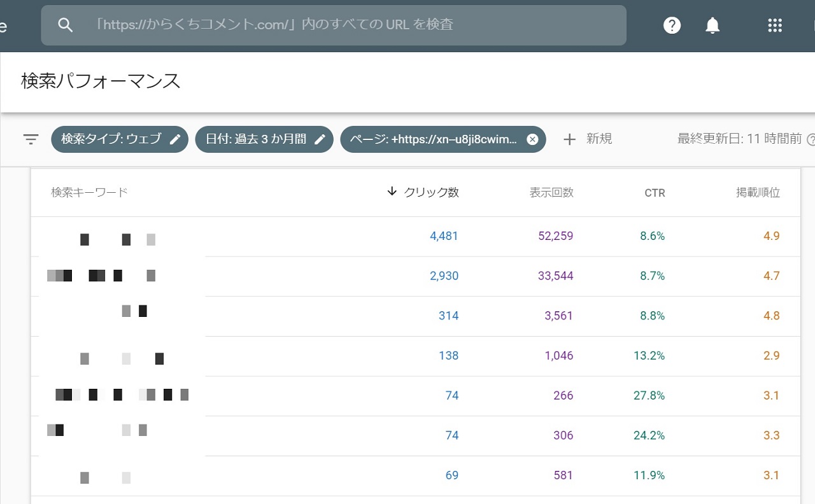Click the plus icon to add filter
Image resolution: width=815 pixels, height=504 pixels.
pyautogui.click(x=569, y=139)
